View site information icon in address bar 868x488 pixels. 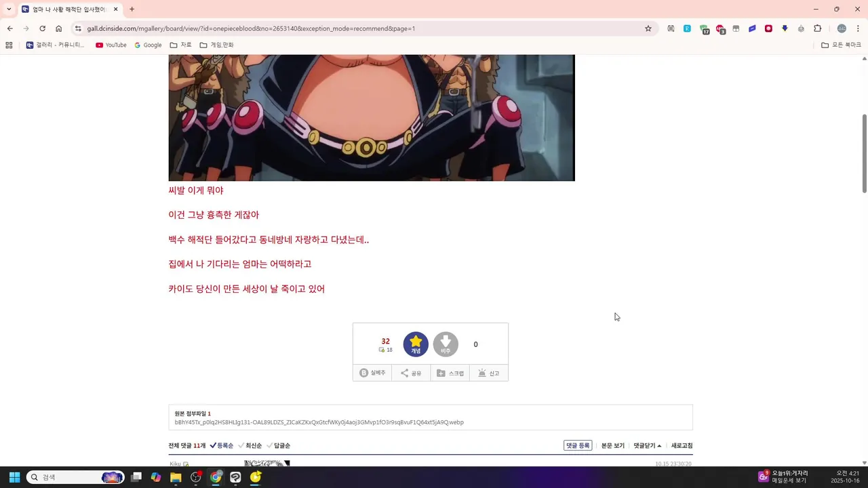pyautogui.click(x=78, y=28)
